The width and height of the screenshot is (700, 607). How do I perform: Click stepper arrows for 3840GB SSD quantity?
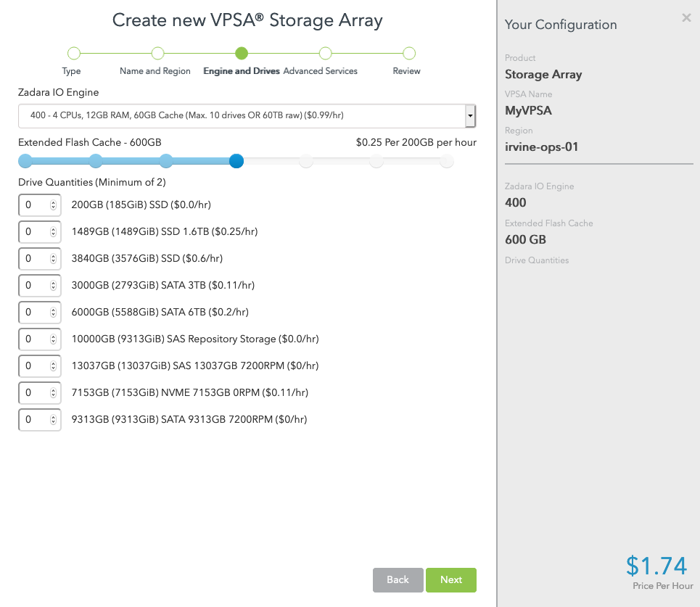pos(53,258)
